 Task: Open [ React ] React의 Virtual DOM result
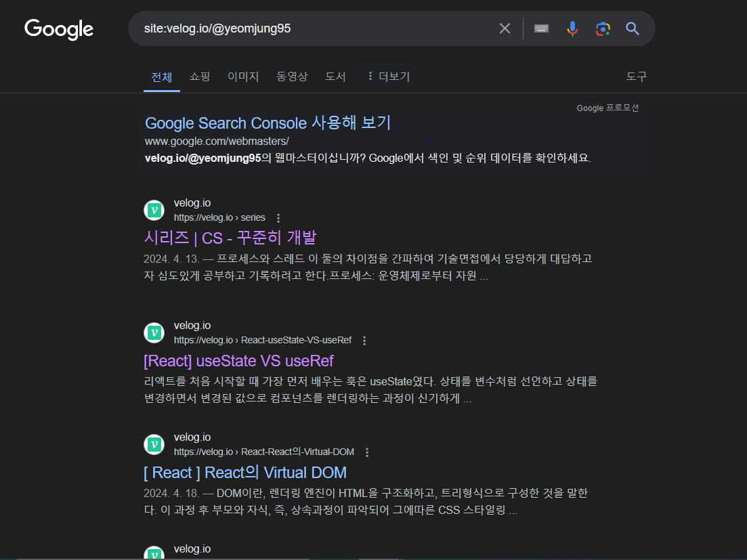click(245, 473)
